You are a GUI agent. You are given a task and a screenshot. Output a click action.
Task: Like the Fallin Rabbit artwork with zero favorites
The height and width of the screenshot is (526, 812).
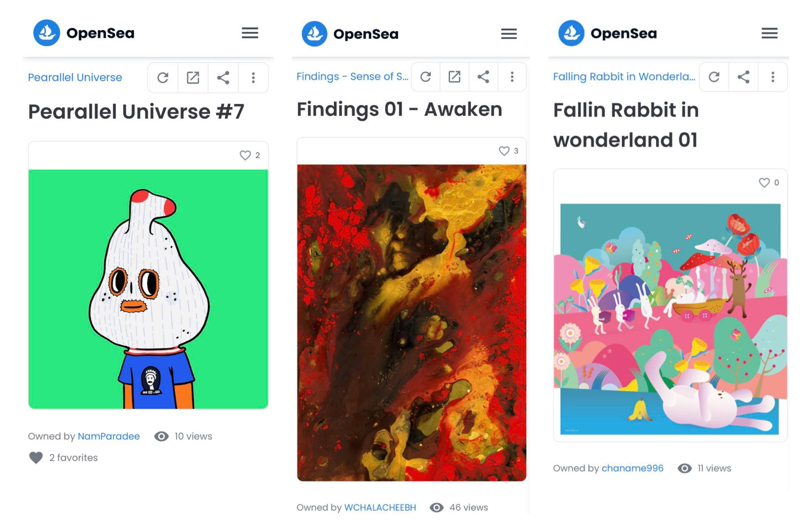point(764,183)
